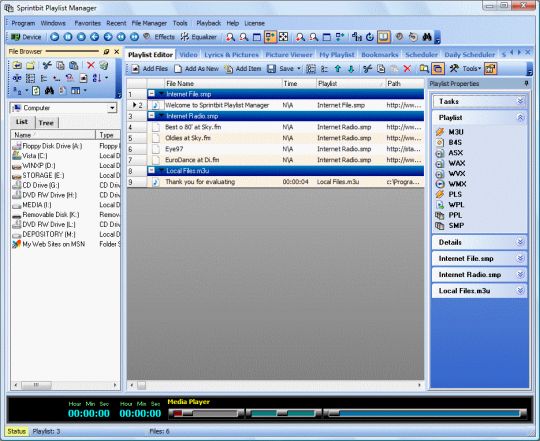Click Add Files in Playlist Editor toolbar

[149, 69]
